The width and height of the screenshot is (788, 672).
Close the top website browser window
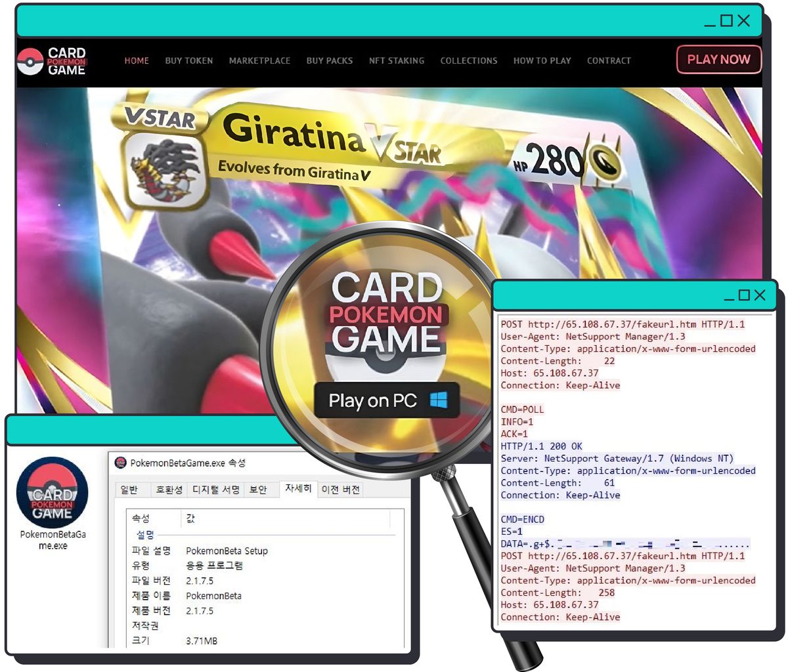pyautogui.click(x=744, y=21)
